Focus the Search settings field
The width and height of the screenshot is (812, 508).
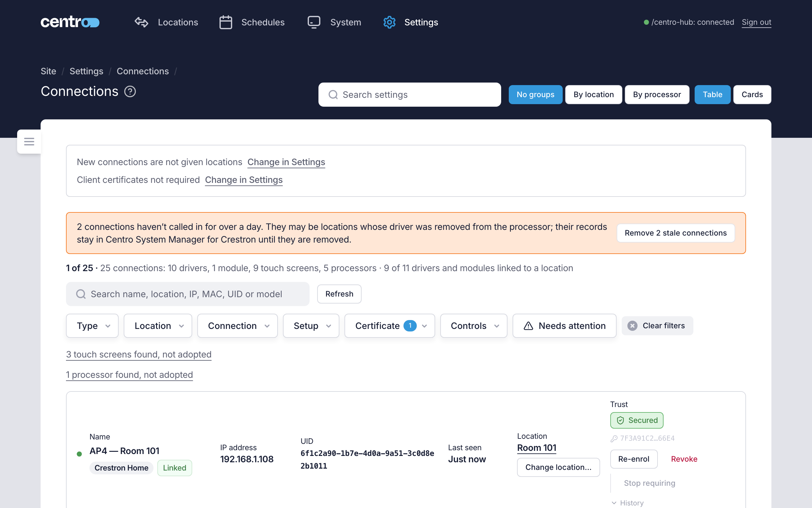(409, 95)
